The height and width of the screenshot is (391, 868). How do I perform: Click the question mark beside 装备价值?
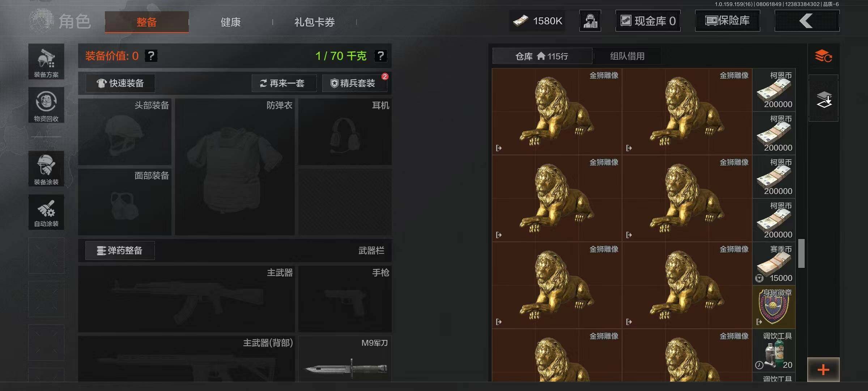151,56
